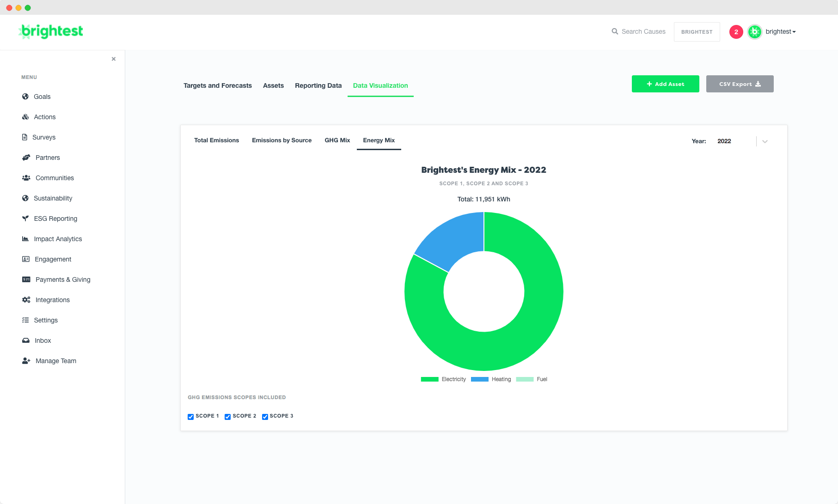Uncheck the SCOPE 1 checkbox
The image size is (838, 504).
pos(190,417)
